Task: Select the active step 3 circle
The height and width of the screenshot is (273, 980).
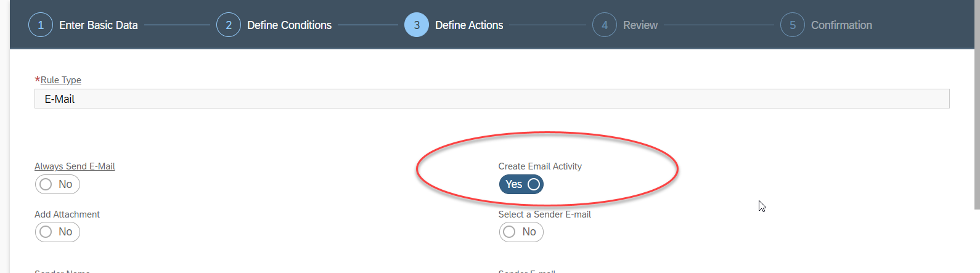Action: point(417,25)
